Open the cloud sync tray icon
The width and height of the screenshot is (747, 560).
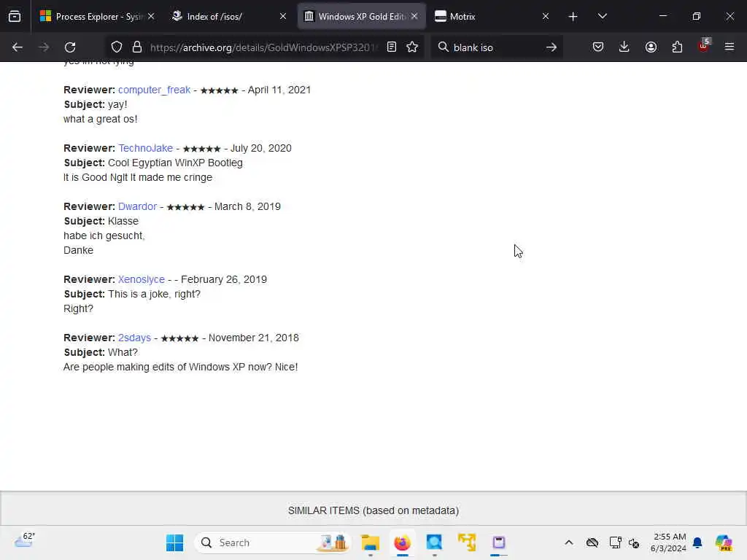[592, 542]
